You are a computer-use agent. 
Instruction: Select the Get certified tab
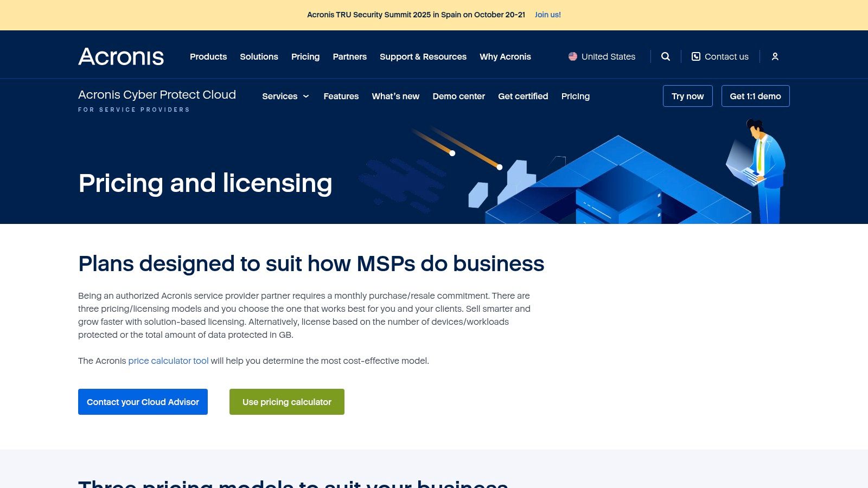coord(523,96)
